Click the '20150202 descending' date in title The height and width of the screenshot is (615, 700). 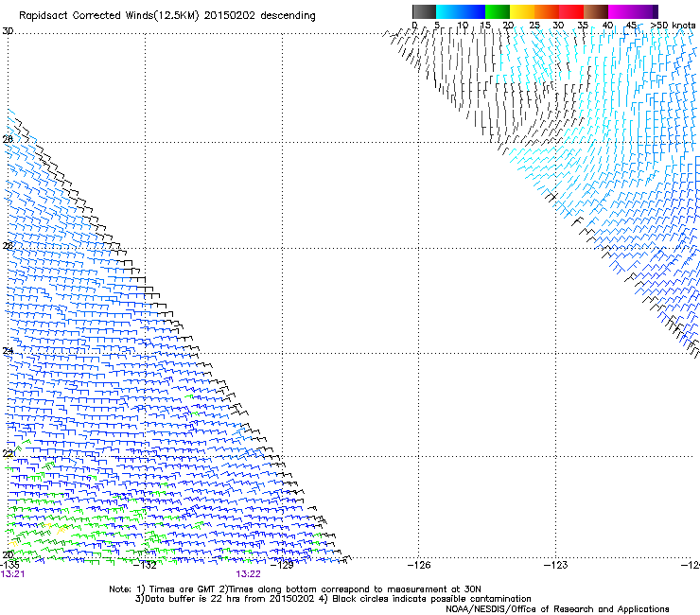point(259,16)
